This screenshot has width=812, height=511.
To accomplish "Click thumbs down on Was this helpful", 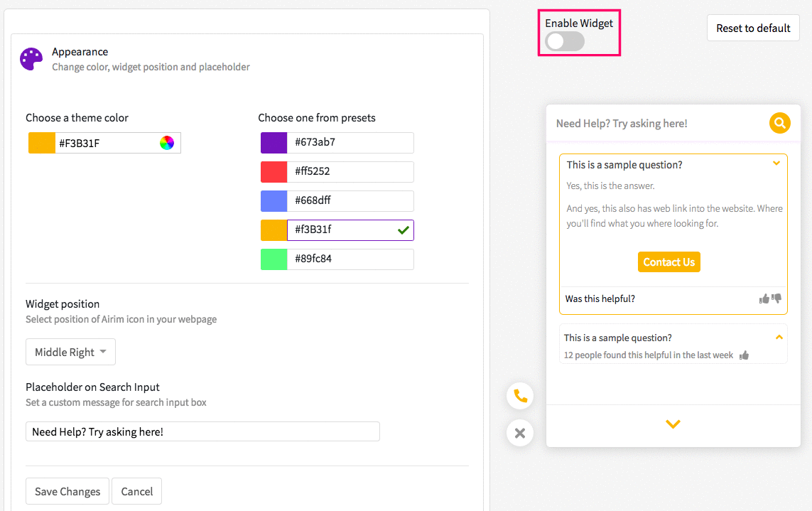I will click(776, 298).
